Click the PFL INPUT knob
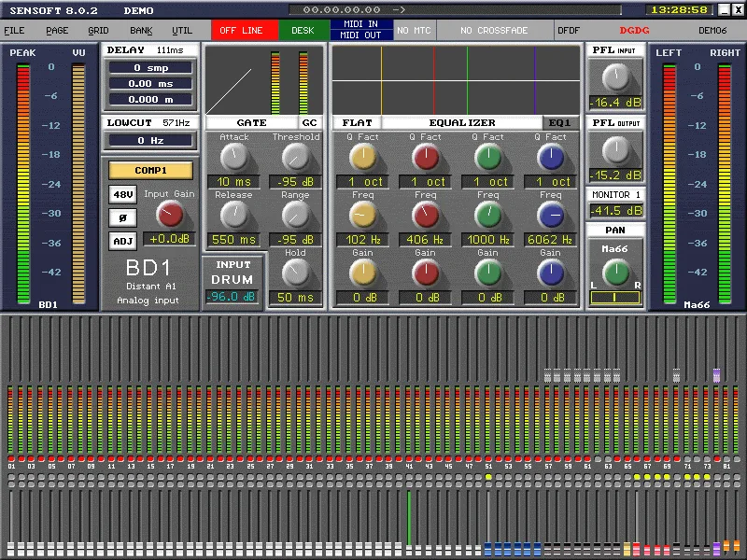Screen dimensions: 747x560 click(616, 77)
